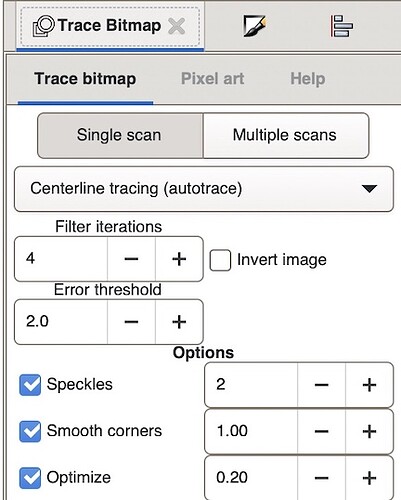Open the Fill and Stroke panel icon

point(255,26)
